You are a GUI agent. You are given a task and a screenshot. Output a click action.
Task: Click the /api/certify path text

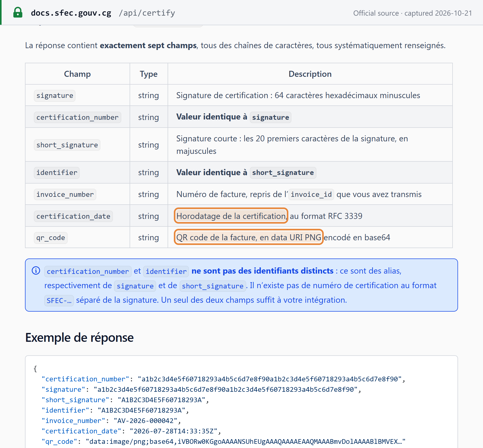pos(147,13)
